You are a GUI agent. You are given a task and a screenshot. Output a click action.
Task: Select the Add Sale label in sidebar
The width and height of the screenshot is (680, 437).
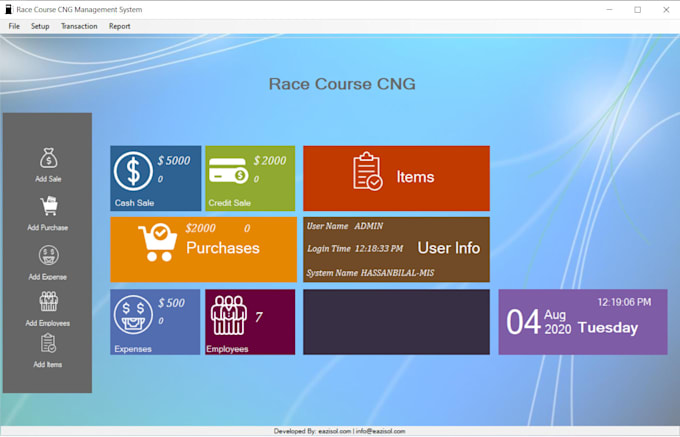click(48, 179)
